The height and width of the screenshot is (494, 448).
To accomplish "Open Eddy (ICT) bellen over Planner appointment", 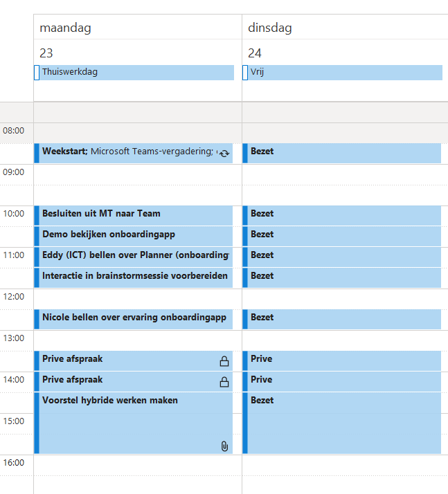I will [x=134, y=257].
